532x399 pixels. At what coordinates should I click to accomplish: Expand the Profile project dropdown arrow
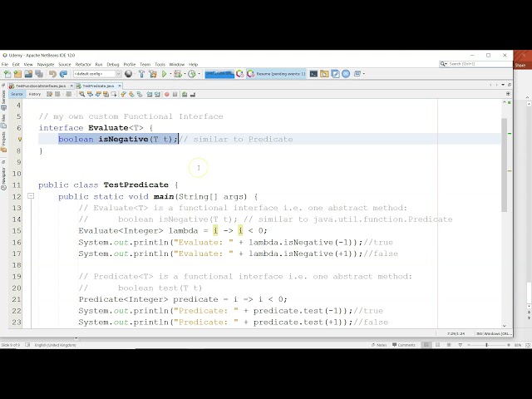(199, 74)
